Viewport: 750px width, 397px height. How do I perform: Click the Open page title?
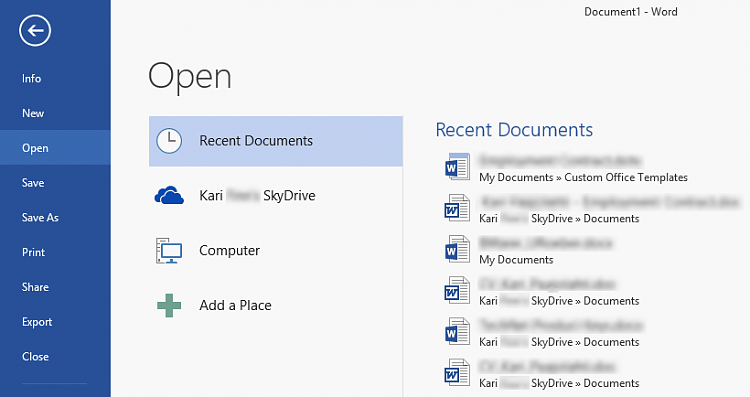coord(190,77)
